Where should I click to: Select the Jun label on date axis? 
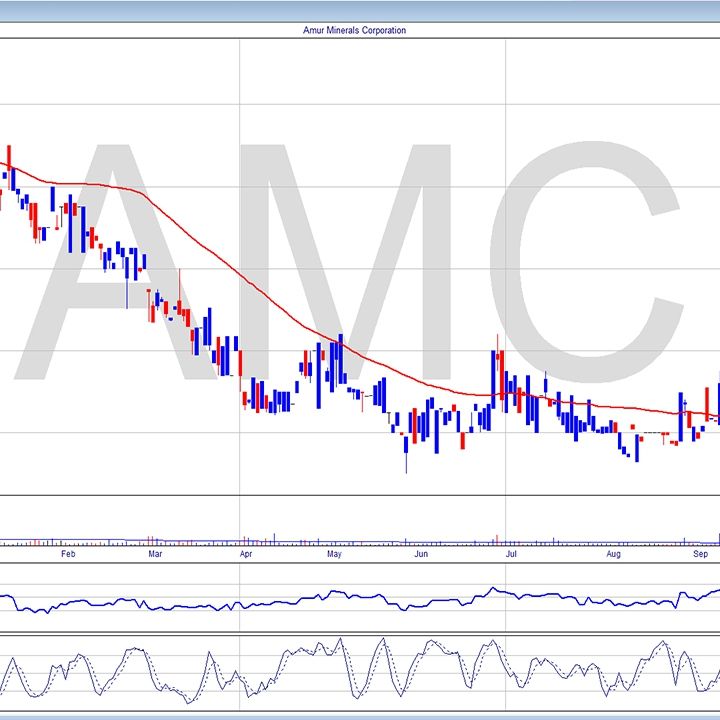[x=422, y=553]
